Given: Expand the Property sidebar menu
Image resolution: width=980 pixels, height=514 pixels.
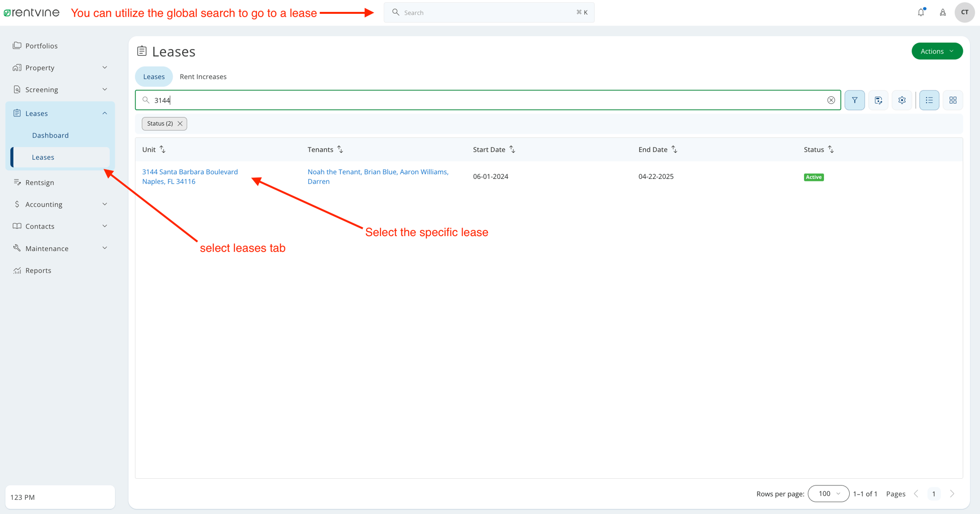Looking at the screenshot, I should (60, 68).
